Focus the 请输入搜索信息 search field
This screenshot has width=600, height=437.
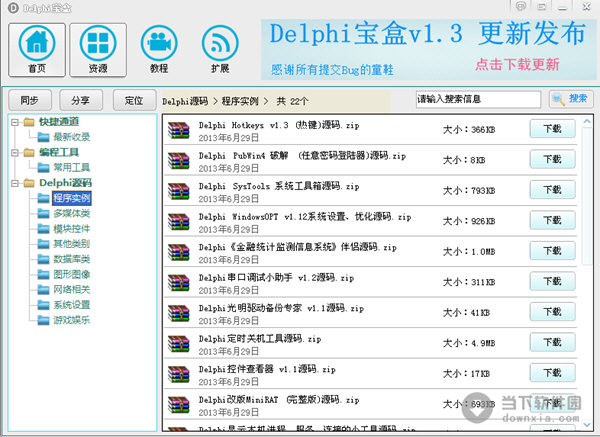pos(479,99)
